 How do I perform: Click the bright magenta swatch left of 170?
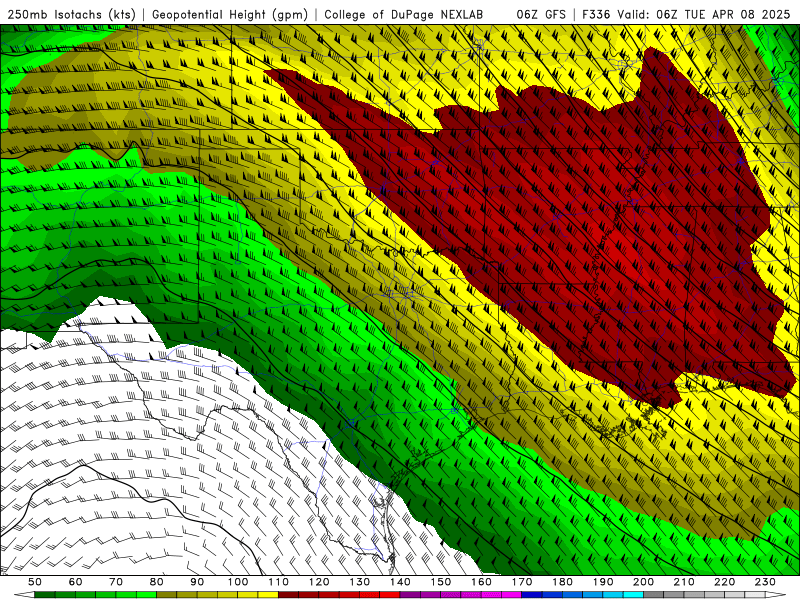(511, 595)
